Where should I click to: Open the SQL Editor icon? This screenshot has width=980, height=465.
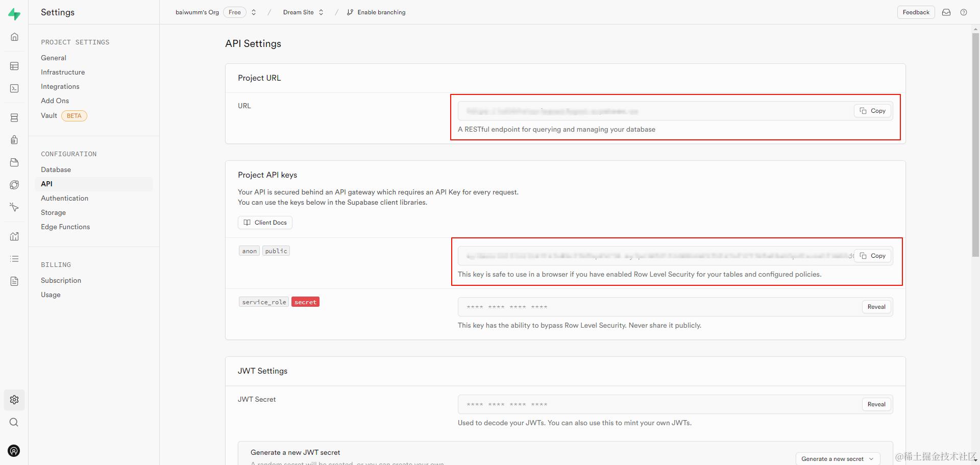[14, 88]
